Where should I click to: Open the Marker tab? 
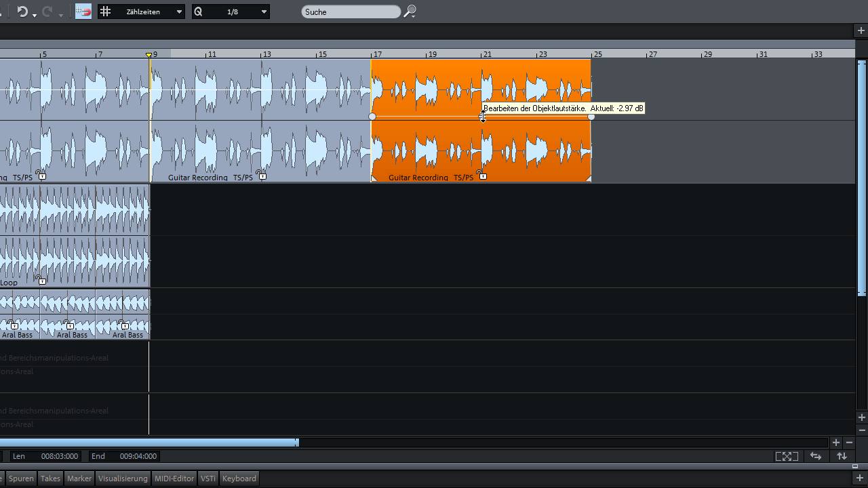coord(79,479)
